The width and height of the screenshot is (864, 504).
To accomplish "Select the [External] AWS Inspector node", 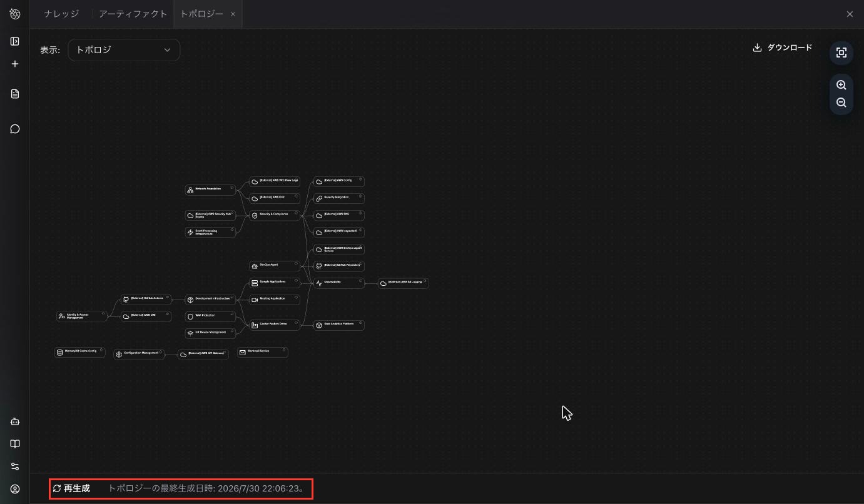I will pyautogui.click(x=339, y=233).
